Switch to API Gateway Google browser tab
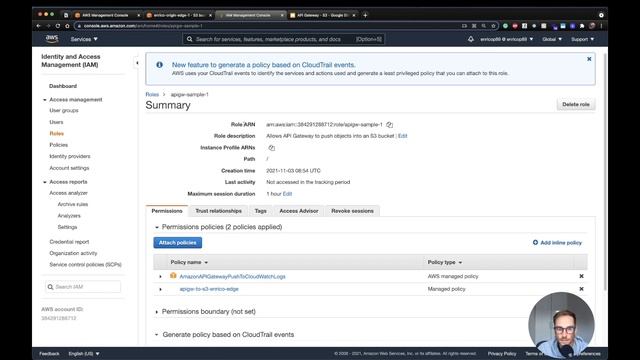This screenshot has height=360, width=640. (322, 15)
